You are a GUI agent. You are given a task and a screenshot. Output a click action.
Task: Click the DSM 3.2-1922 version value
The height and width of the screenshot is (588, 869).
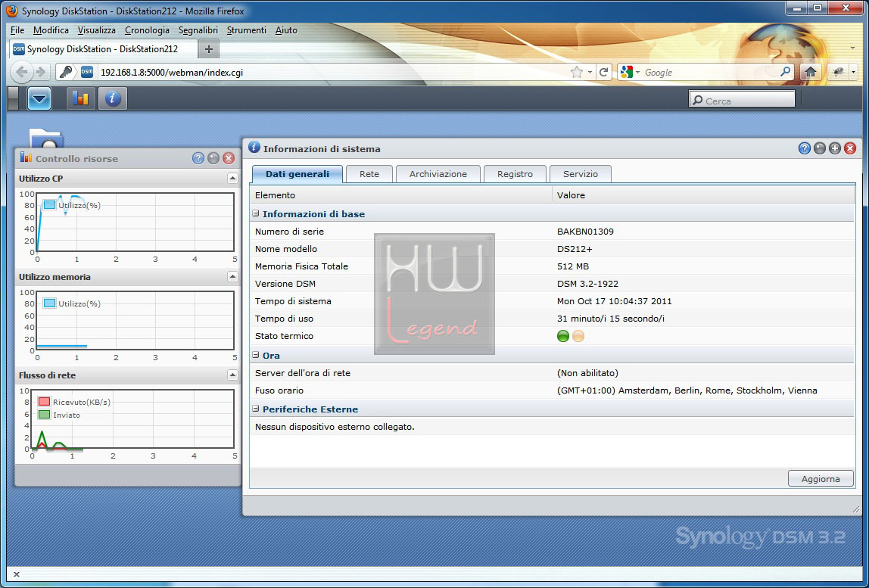(587, 284)
